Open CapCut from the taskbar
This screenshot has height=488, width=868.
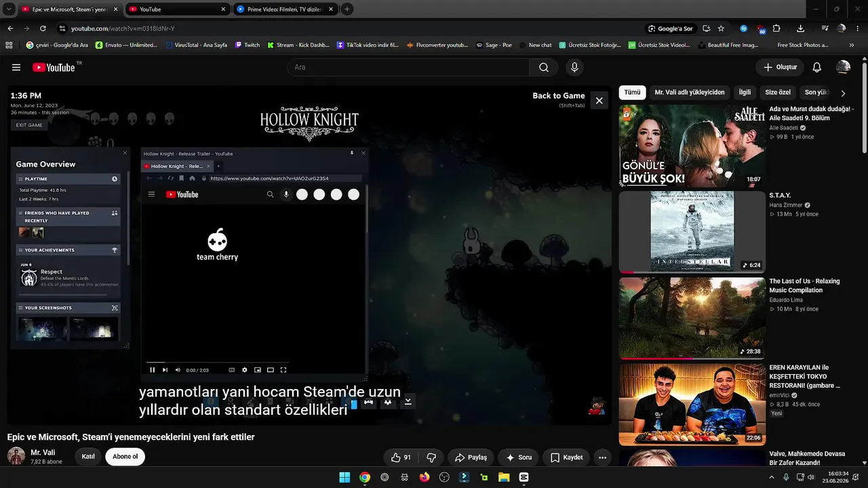pos(524,477)
